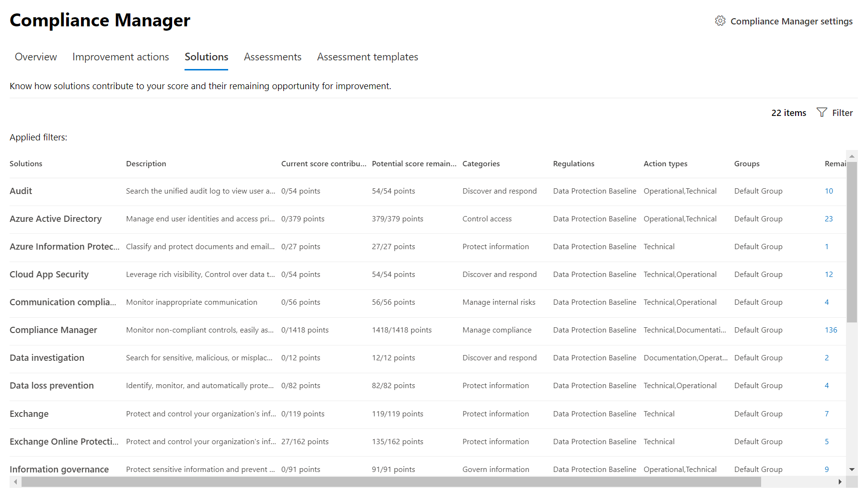
Task: Click the Cloud App Security solution name
Action: pos(49,274)
